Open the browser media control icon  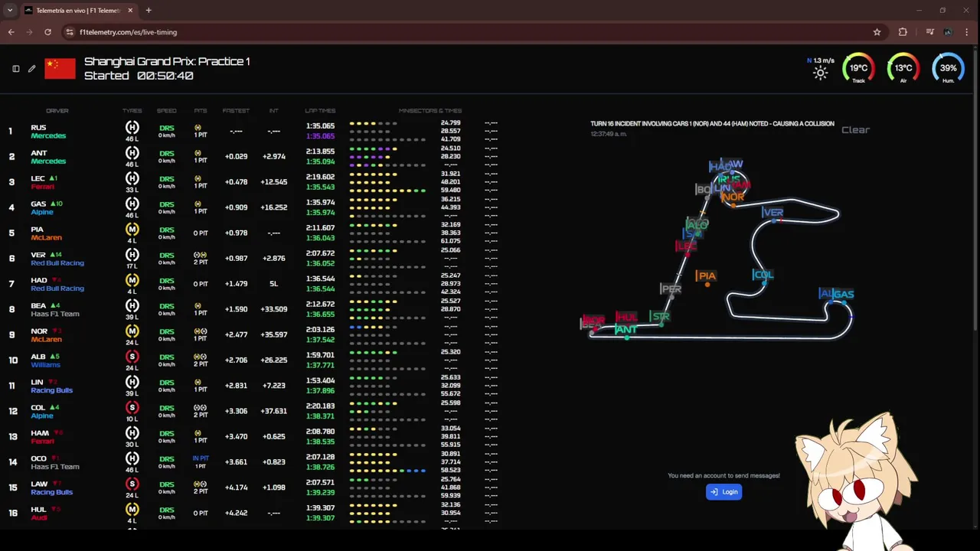tap(929, 32)
